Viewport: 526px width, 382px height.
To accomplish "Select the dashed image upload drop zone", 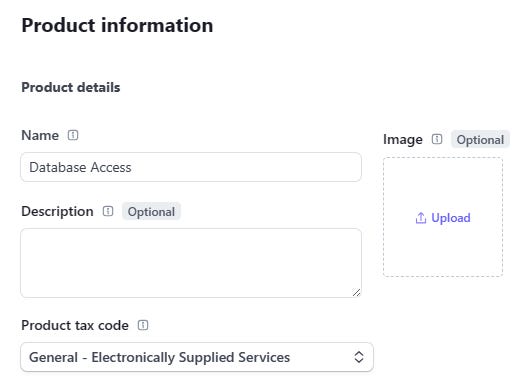I will [x=443, y=217].
